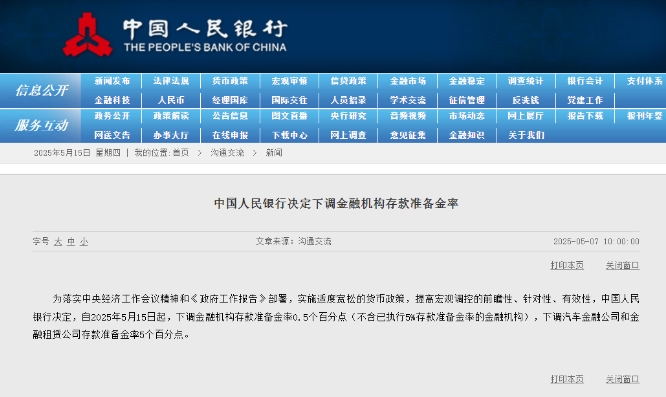The height and width of the screenshot is (397, 666).
Task: Open the 国际交往 link
Action: pos(289,100)
